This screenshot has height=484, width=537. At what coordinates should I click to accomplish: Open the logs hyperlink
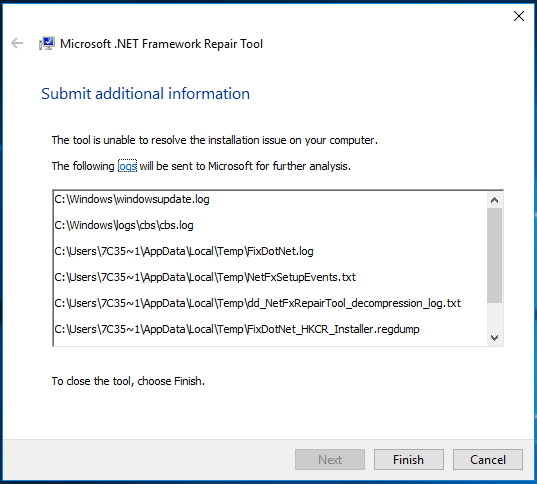coord(127,166)
